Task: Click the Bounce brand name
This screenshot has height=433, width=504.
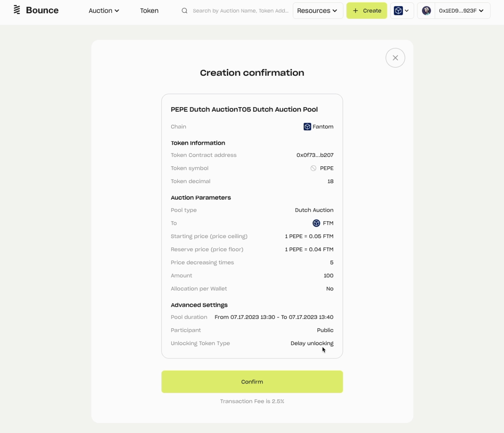Action: point(42,10)
